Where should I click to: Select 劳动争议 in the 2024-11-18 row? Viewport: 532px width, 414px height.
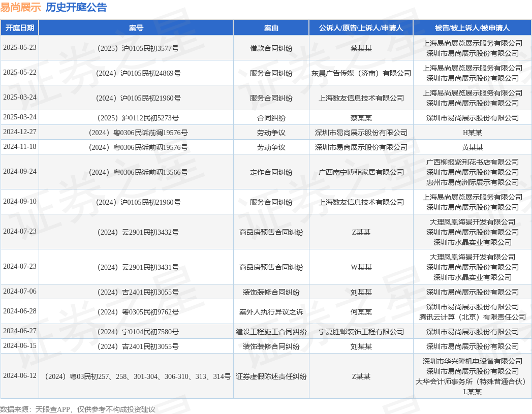tap(271, 147)
